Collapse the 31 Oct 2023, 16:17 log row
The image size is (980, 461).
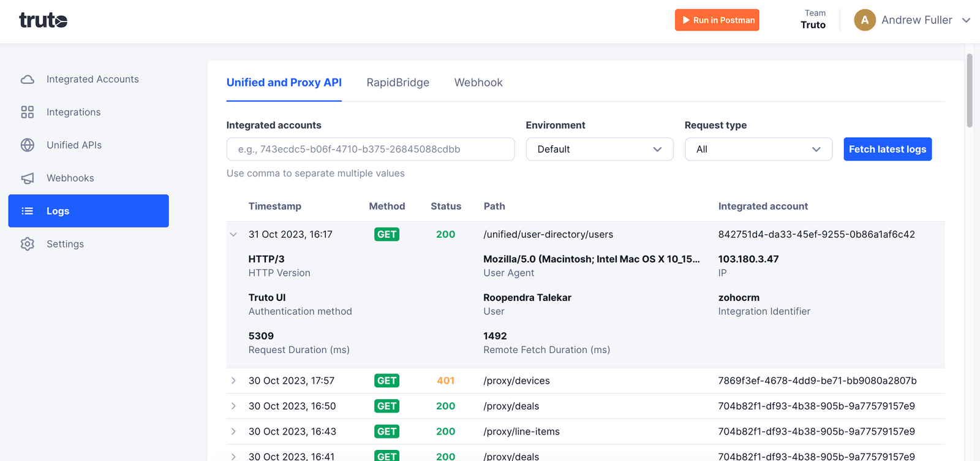233,235
